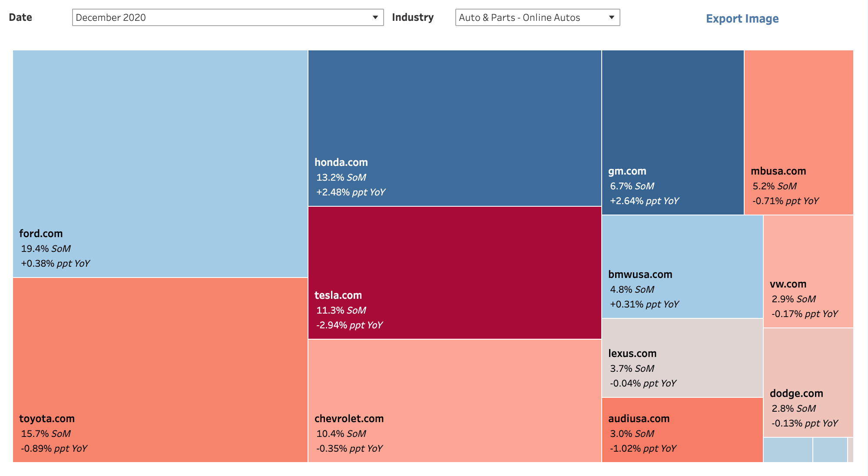Click the "-2.94% ppt YoY" text
Screen dimensions: 868x476
[349, 325]
